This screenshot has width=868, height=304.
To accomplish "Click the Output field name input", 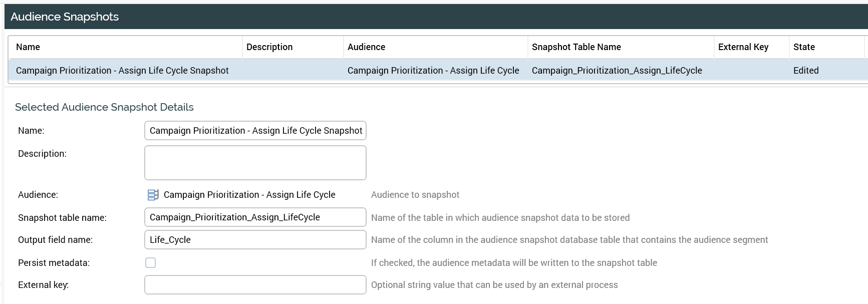I will [x=255, y=240].
